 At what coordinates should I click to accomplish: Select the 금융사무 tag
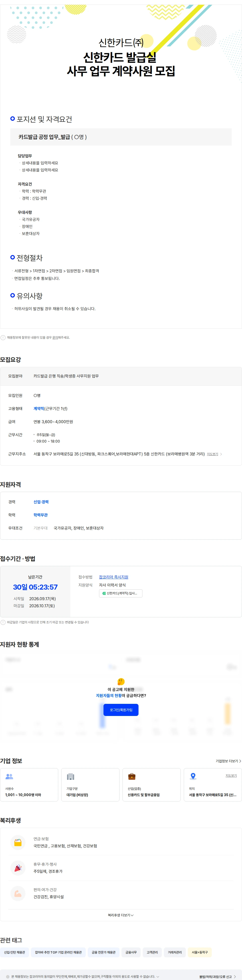pyautogui.click(x=131, y=952)
